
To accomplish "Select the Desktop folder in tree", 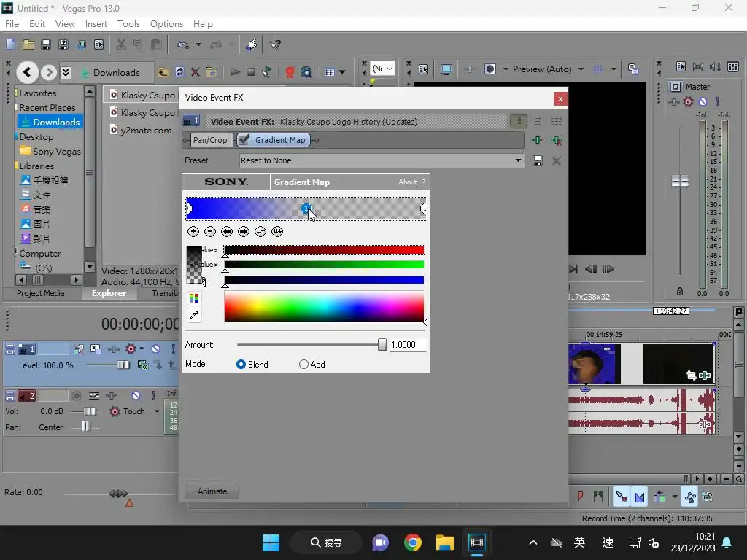I will (36, 136).
